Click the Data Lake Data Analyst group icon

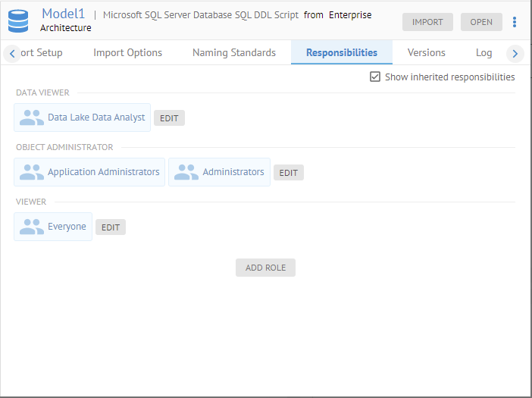(32, 118)
